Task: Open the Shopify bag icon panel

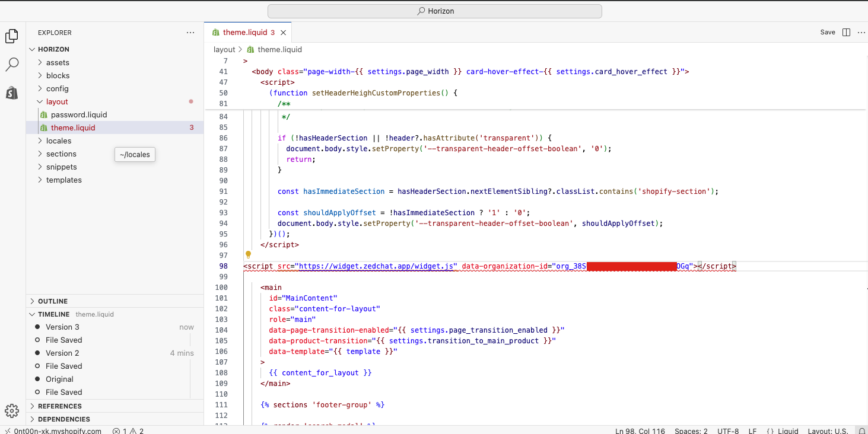Action: 12,92
